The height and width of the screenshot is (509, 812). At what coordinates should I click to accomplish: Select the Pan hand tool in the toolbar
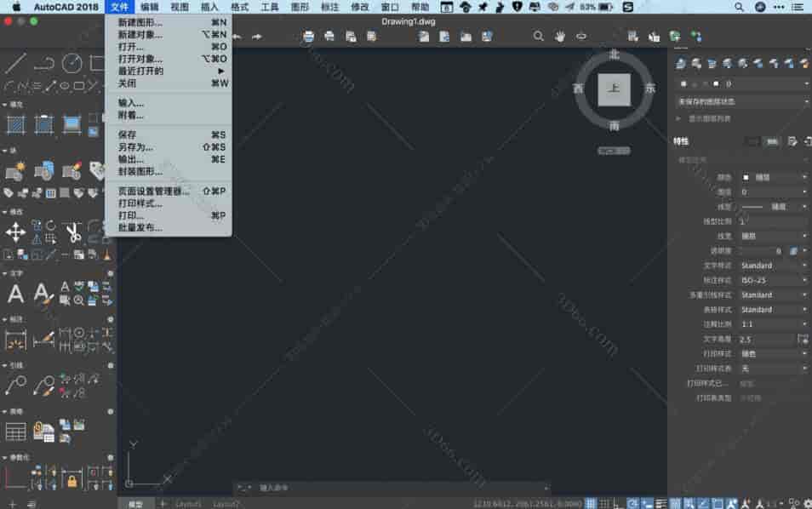coord(560,36)
